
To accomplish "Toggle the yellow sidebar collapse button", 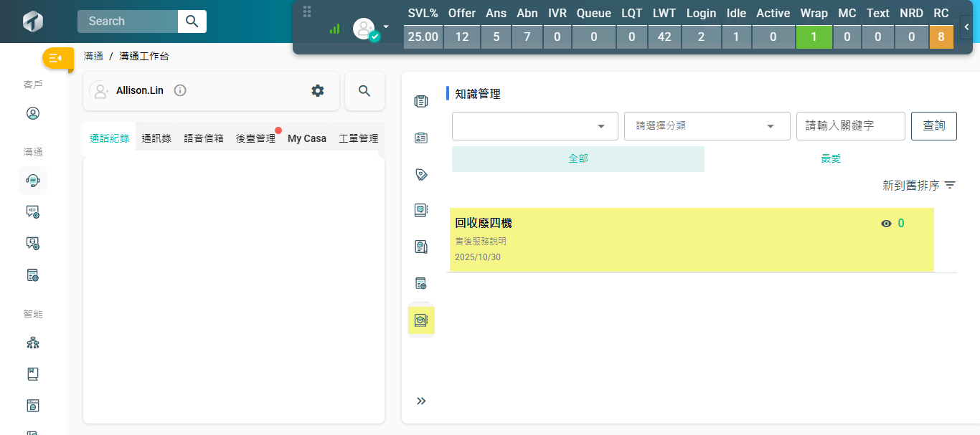I will pyautogui.click(x=57, y=58).
